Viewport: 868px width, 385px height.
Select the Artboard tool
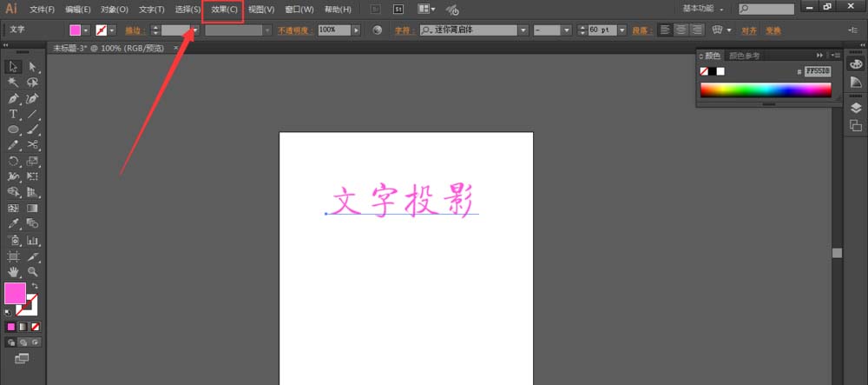click(x=13, y=256)
